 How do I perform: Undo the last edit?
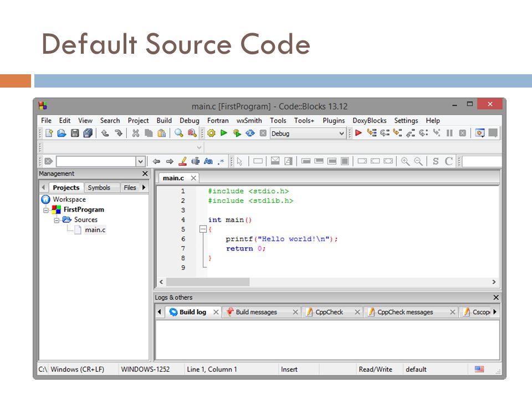tap(105, 134)
